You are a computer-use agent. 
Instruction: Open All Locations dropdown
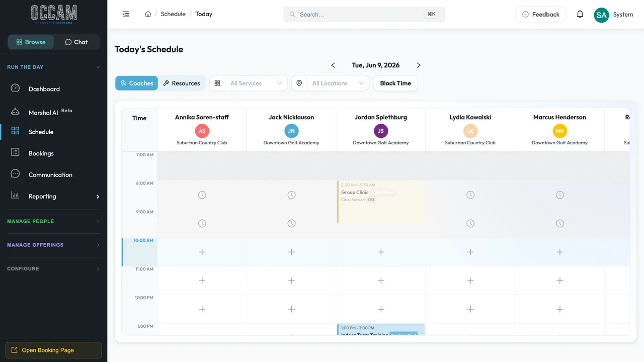coord(338,83)
